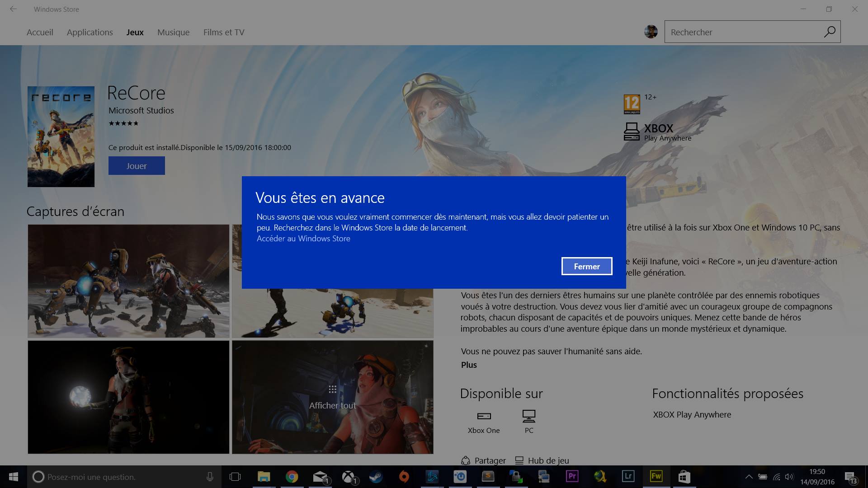Click the five-star rating of ReCore

point(123,123)
